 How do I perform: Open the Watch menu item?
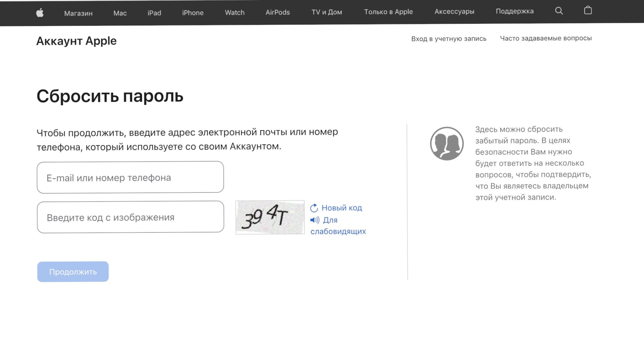235,13
